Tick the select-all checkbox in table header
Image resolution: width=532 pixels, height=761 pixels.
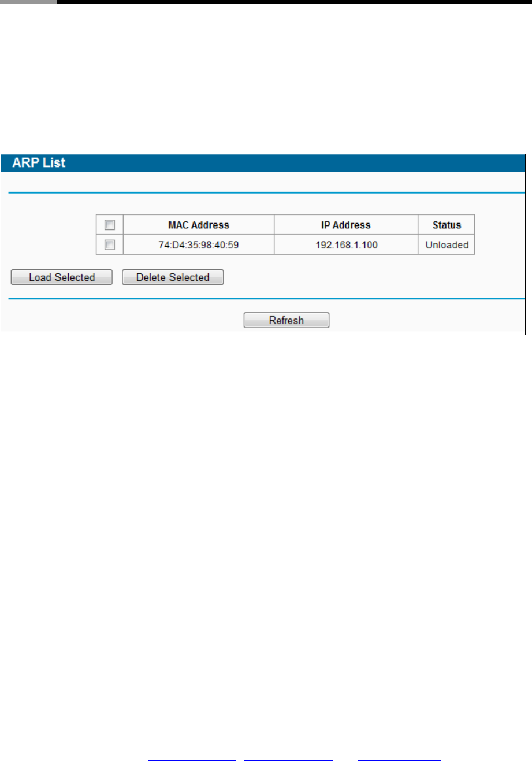pyautogui.click(x=110, y=225)
